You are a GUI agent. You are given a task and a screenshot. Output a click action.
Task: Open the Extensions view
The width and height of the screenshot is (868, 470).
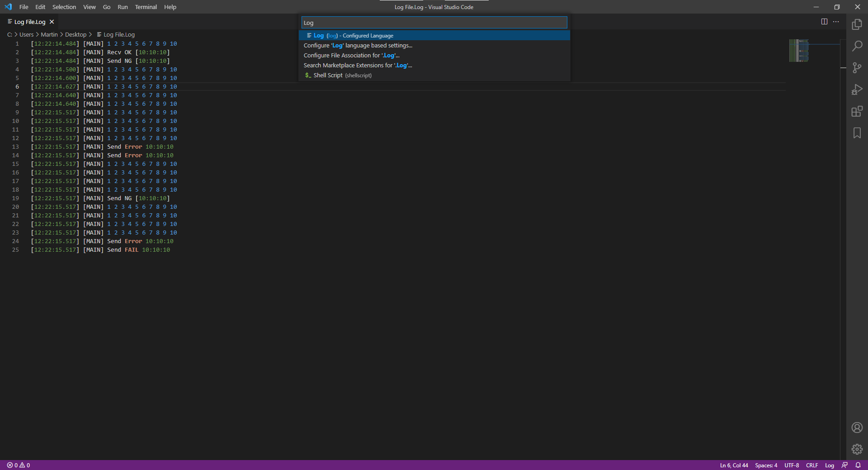[x=857, y=111]
